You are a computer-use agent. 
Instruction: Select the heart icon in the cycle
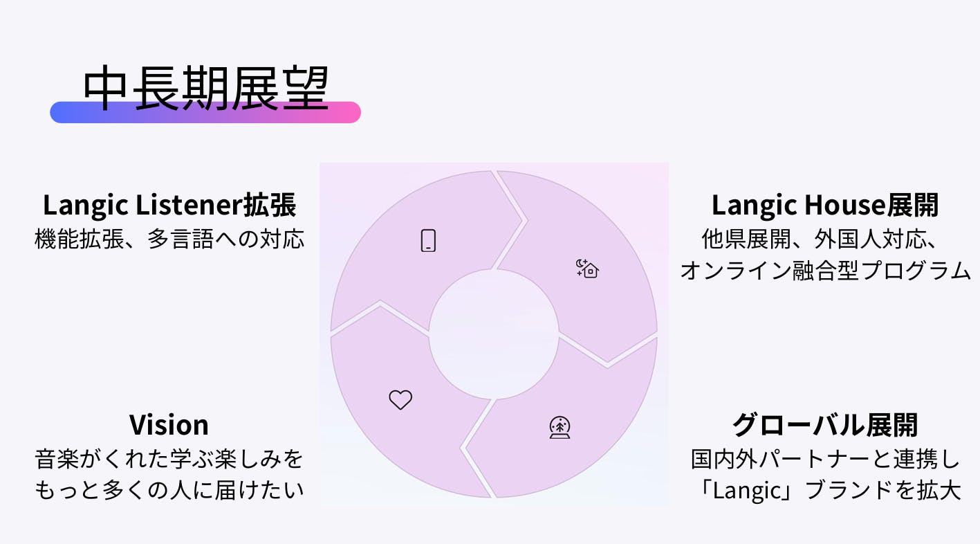[400, 399]
